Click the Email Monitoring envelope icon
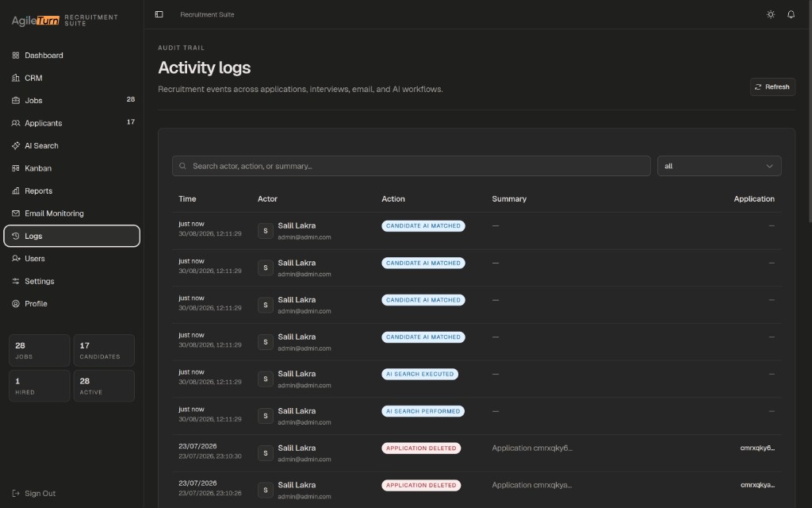Screen dimensions: 812x508 pos(16,213)
